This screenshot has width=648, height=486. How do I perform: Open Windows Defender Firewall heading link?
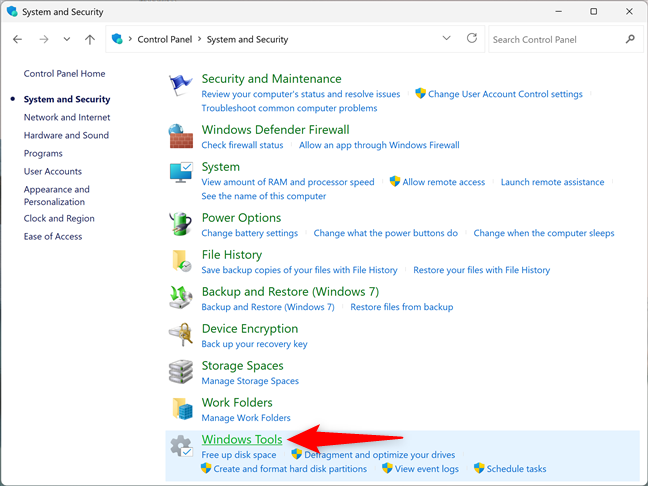click(x=275, y=130)
